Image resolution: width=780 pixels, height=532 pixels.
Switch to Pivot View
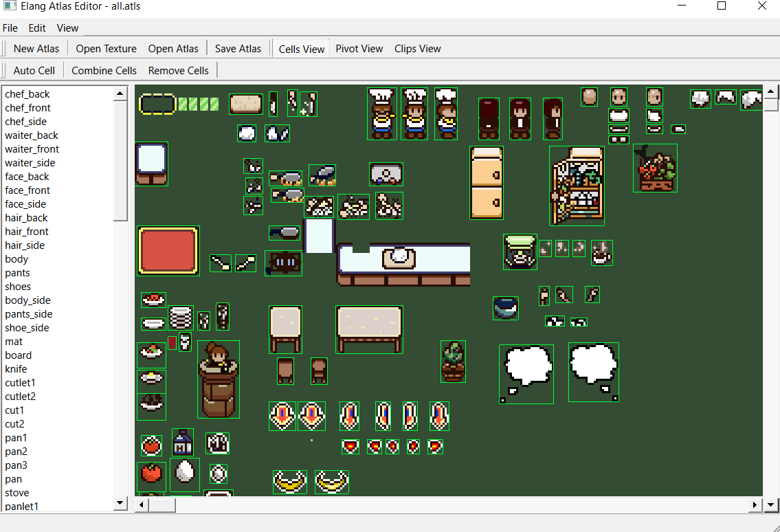click(x=359, y=49)
